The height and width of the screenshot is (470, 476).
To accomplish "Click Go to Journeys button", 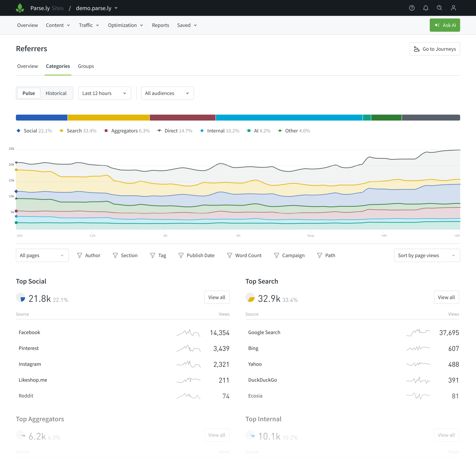I will point(434,49).
